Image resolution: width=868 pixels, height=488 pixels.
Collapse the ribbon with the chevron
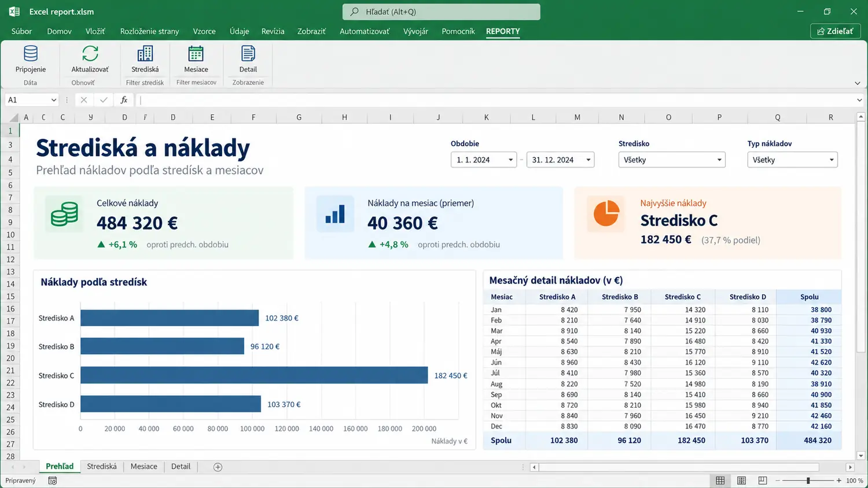pos(857,83)
